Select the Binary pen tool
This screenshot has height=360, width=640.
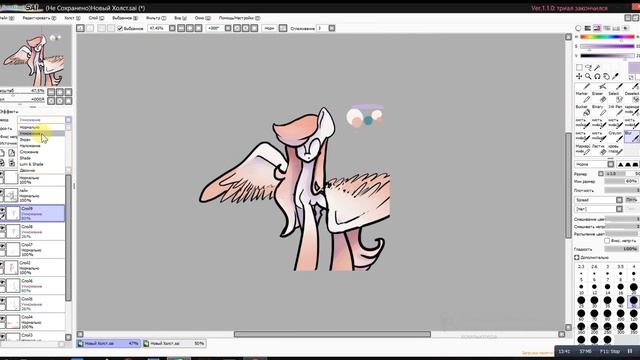click(599, 110)
